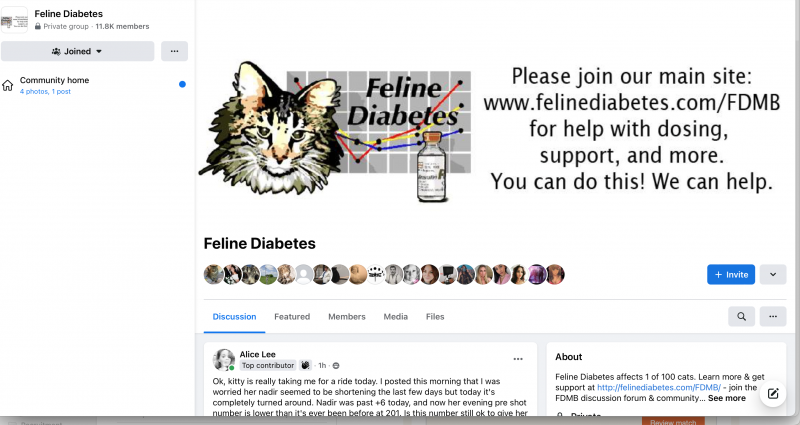The image size is (800, 425).
Task: Switch to the Featured tab
Action: click(x=292, y=316)
